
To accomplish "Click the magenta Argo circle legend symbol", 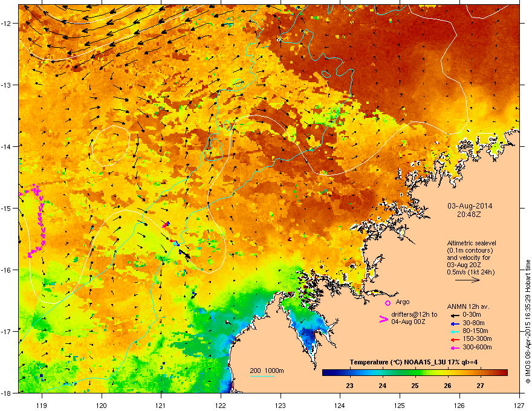I will pos(388,303).
